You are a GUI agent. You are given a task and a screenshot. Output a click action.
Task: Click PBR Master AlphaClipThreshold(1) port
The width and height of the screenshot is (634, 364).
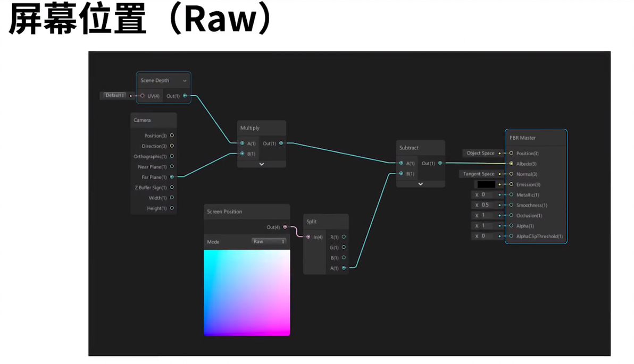click(512, 236)
